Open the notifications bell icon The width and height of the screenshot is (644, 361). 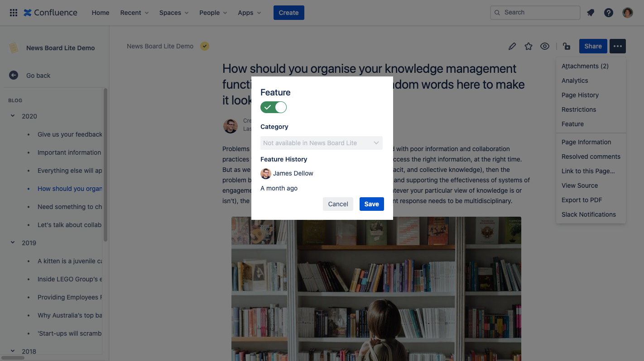(x=591, y=13)
